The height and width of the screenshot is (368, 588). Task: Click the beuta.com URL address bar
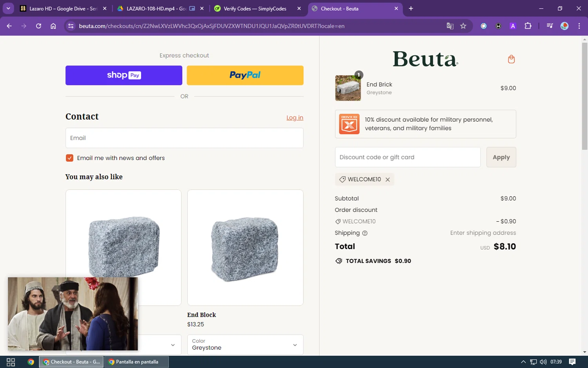pyautogui.click(x=212, y=26)
